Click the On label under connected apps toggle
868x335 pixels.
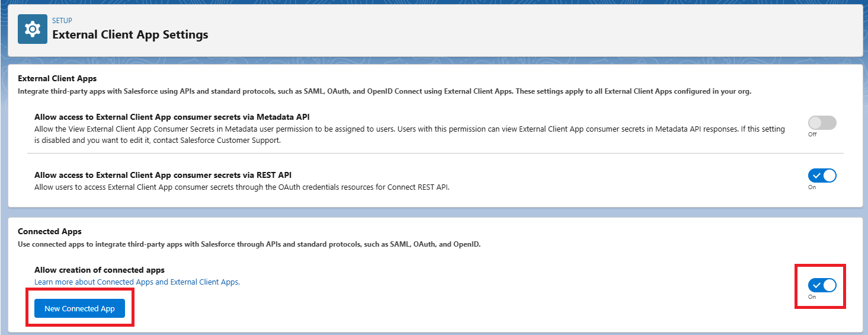tap(812, 296)
